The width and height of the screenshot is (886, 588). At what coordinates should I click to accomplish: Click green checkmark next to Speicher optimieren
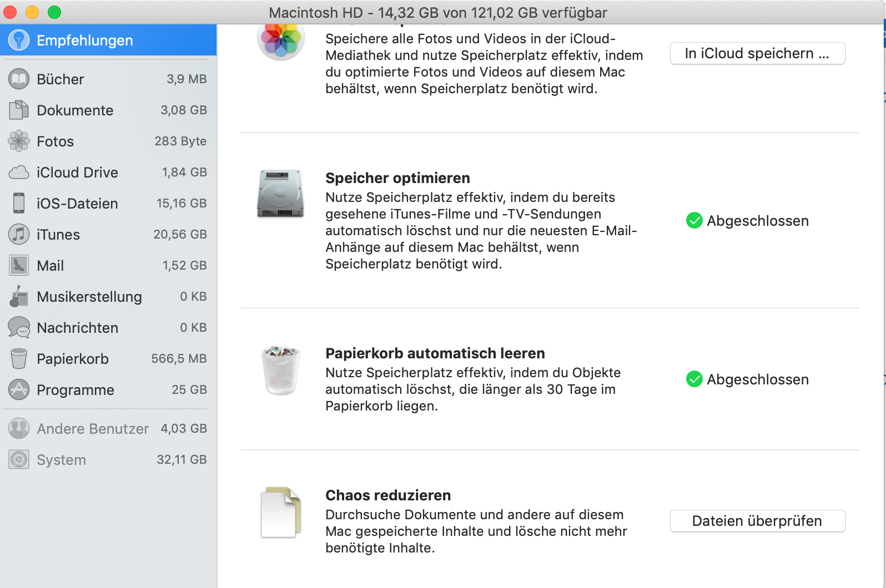tap(694, 221)
